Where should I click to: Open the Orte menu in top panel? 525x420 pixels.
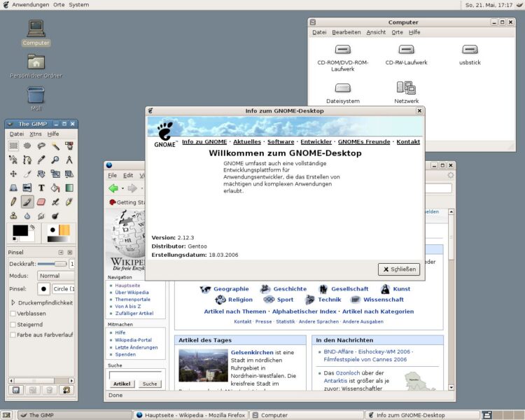[x=59, y=5]
